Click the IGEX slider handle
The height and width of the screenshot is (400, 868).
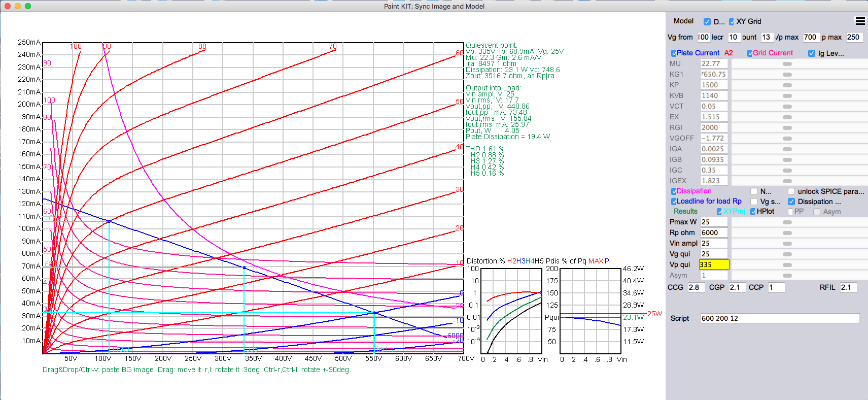(787, 181)
